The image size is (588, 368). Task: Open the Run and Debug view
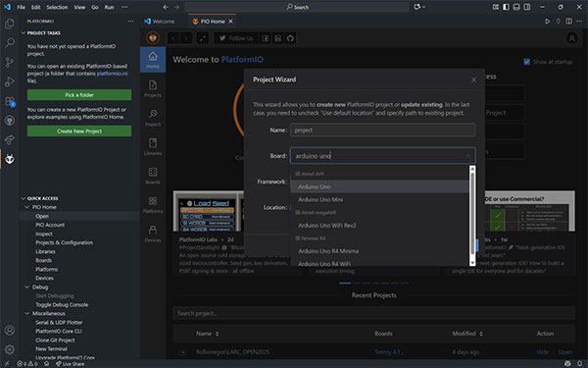tap(10, 81)
